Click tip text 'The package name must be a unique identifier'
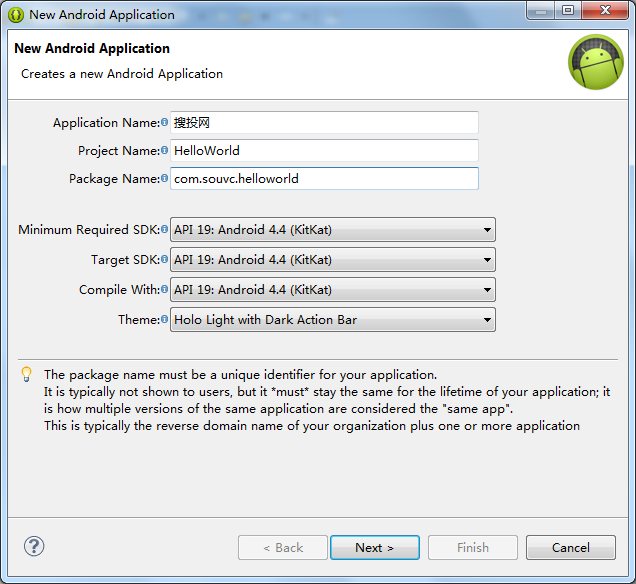Screen dimensions: 636x584 [241, 375]
